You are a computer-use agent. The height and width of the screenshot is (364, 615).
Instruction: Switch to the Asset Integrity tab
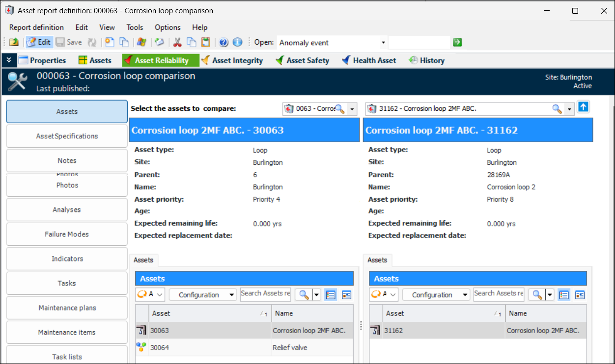pos(232,60)
